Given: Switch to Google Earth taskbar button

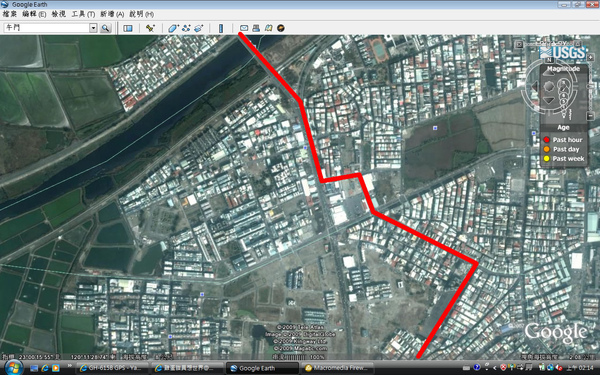Looking at the screenshot, I should 262,368.
